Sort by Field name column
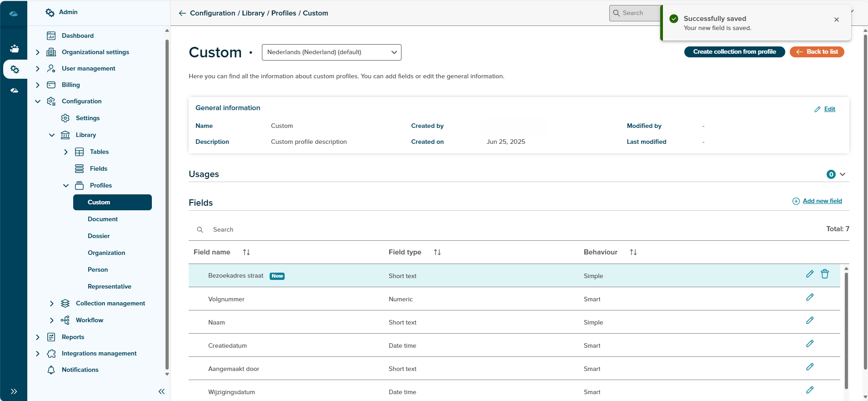This screenshot has width=868, height=401. [x=246, y=252]
